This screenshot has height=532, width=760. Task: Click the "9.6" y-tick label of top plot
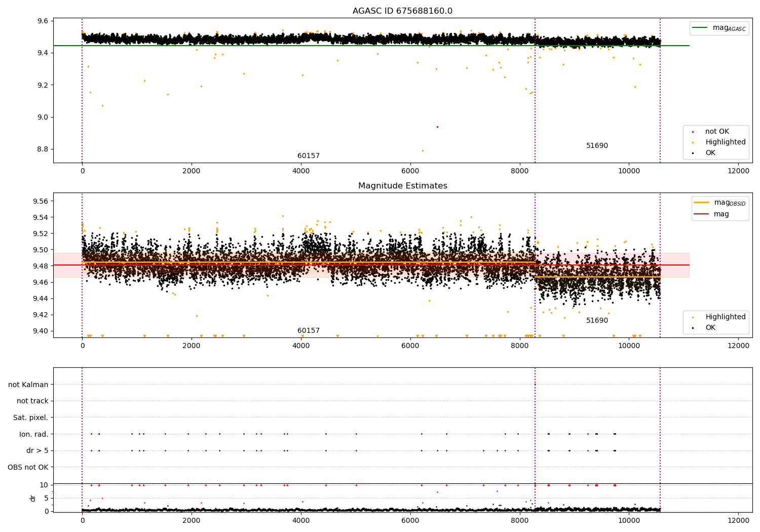pyautogui.click(x=43, y=21)
